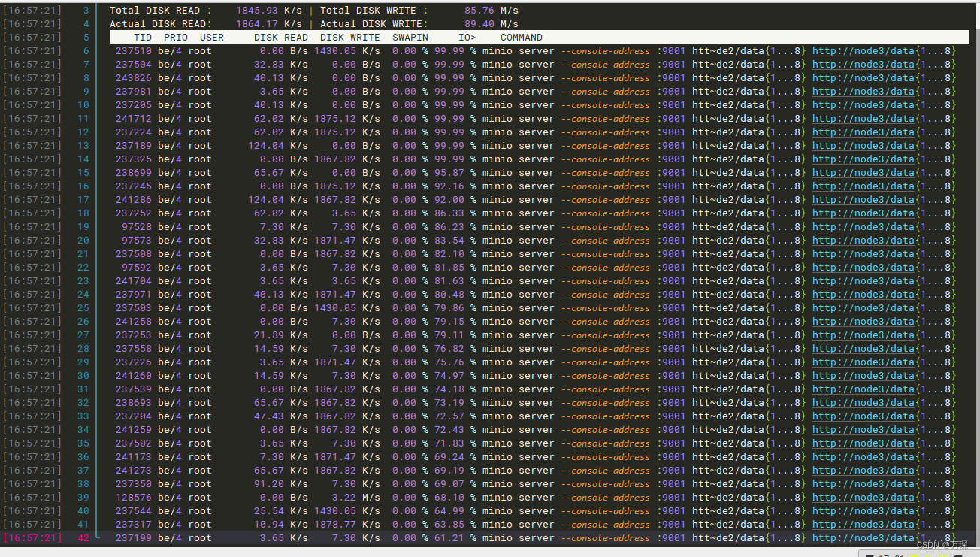Click the IO value 86.33
The width and height of the screenshot is (980, 557).
coord(449,213)
